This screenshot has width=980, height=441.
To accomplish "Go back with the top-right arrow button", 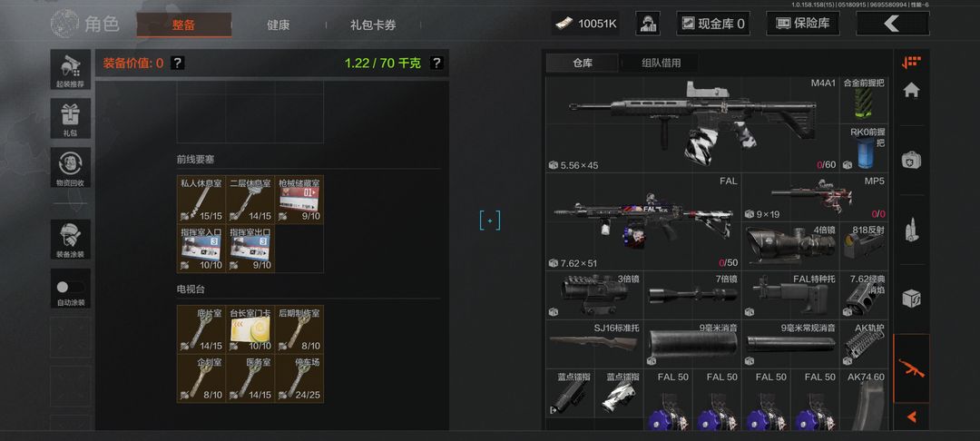I will (x=893, y=24).
